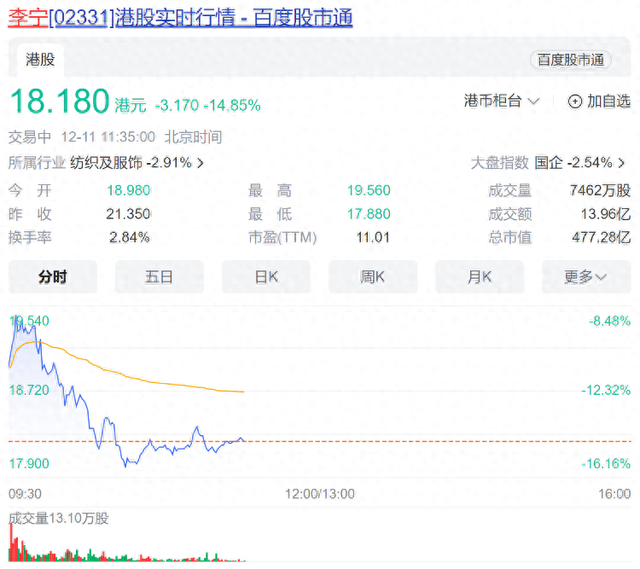This screenshot has height=569, width=640.
Task: Click the -12.32% percent axis label
Action: point(606,390)
